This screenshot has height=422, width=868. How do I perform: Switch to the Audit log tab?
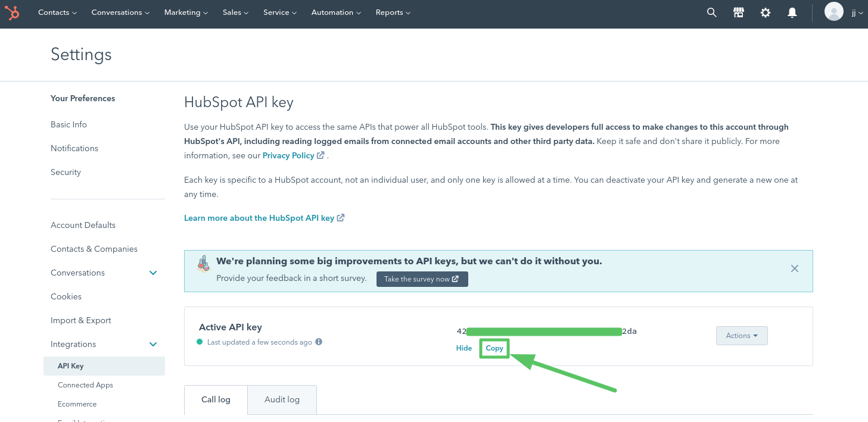point(282,400)
